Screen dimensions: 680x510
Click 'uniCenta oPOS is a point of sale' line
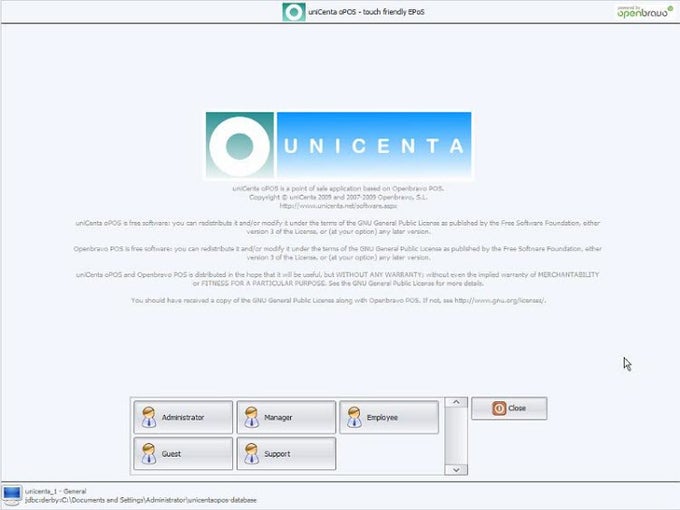pos(338,189)
